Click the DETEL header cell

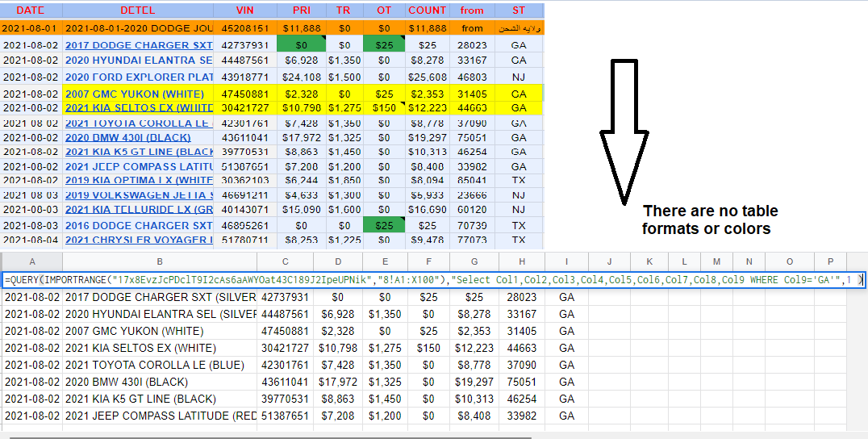point(138,10)
